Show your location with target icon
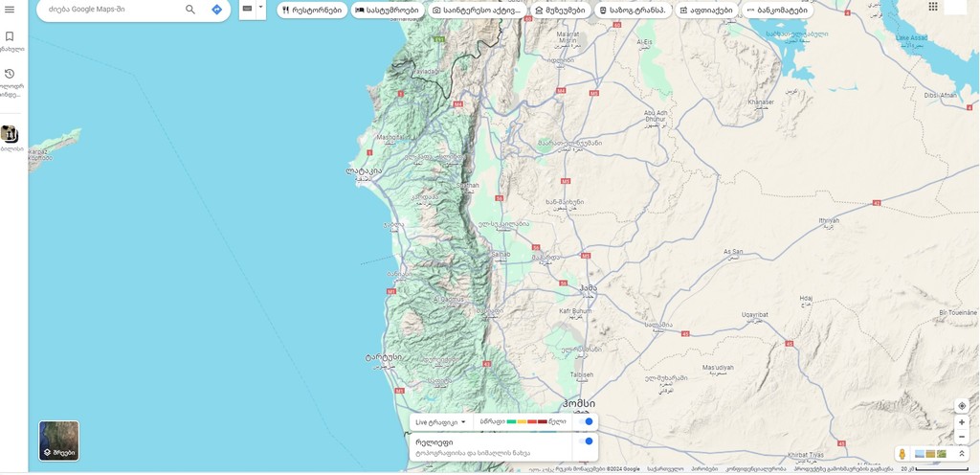 (962, 406)
